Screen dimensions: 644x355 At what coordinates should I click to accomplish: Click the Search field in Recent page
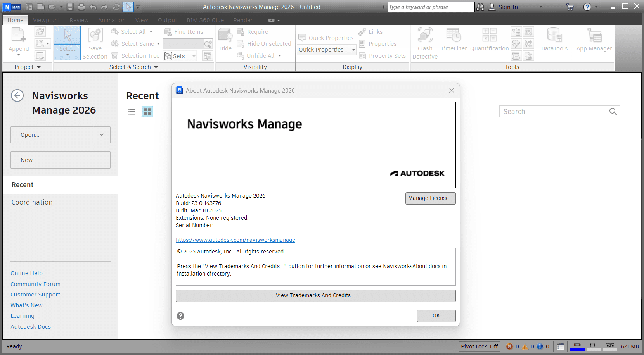tap(552, 112)
